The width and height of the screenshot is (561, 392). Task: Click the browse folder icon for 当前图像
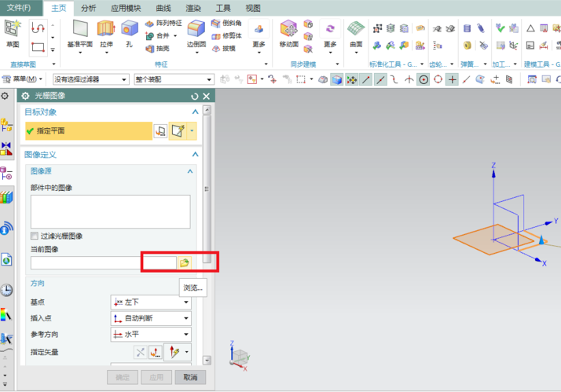185,263
